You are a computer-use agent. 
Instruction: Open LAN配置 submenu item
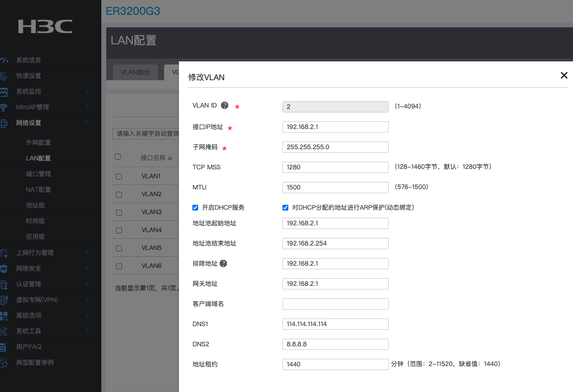coord(39,158)
